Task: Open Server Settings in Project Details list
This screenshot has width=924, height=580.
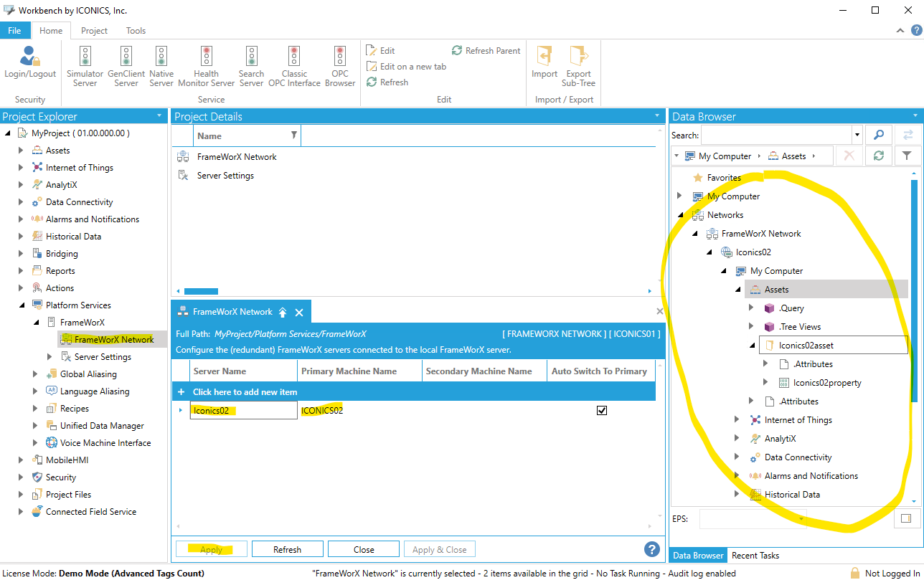Action: [x=225, y=176]
